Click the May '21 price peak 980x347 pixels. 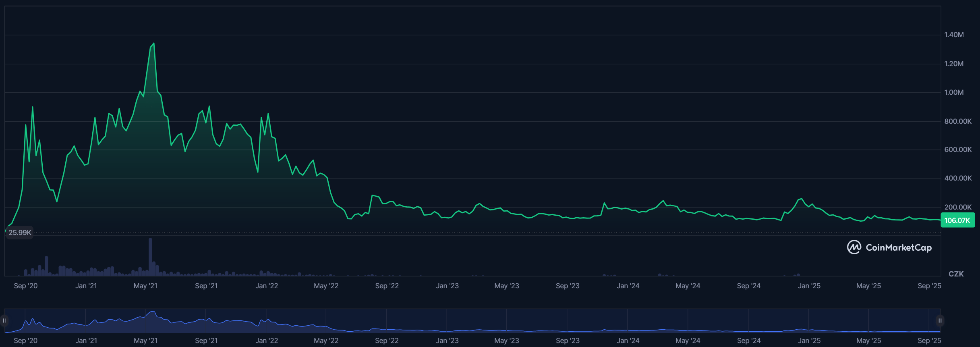(x=153, y=44)
